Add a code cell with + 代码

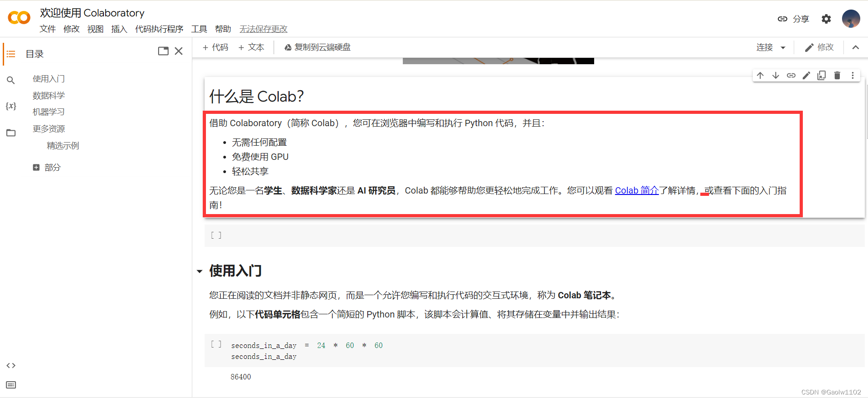(216, 47)
